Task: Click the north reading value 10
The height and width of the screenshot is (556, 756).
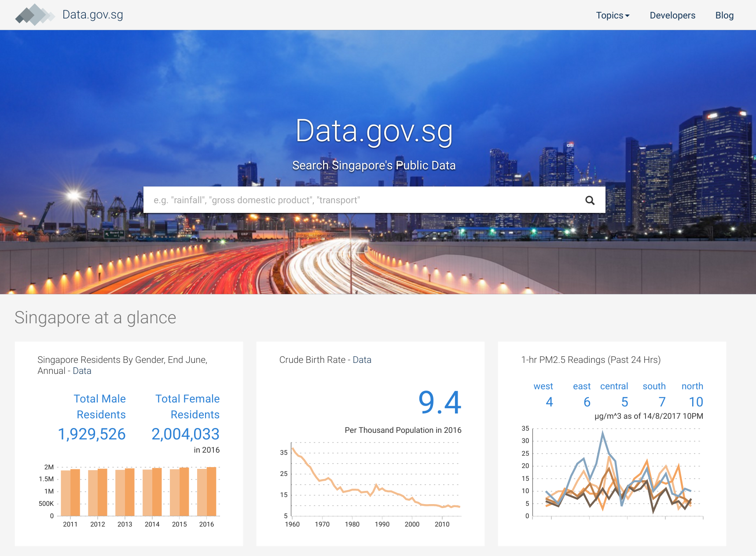Action: coord(696,402)
